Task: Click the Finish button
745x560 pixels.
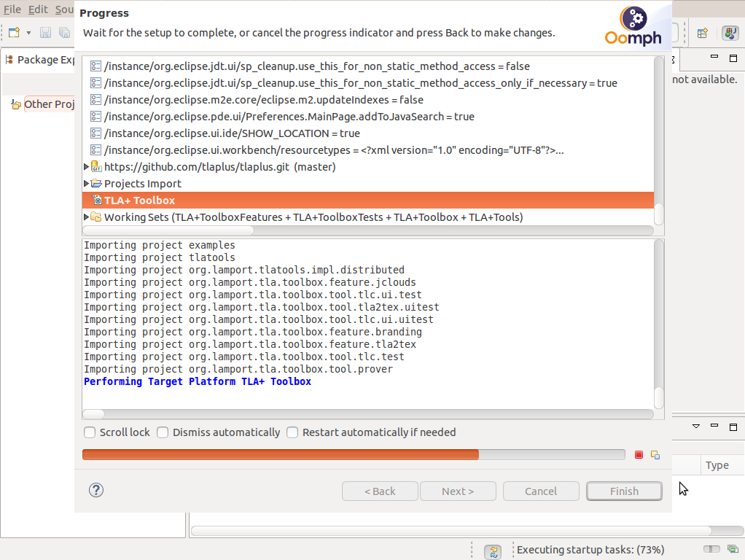Action: pyautogui.click(x=624, y=491)
